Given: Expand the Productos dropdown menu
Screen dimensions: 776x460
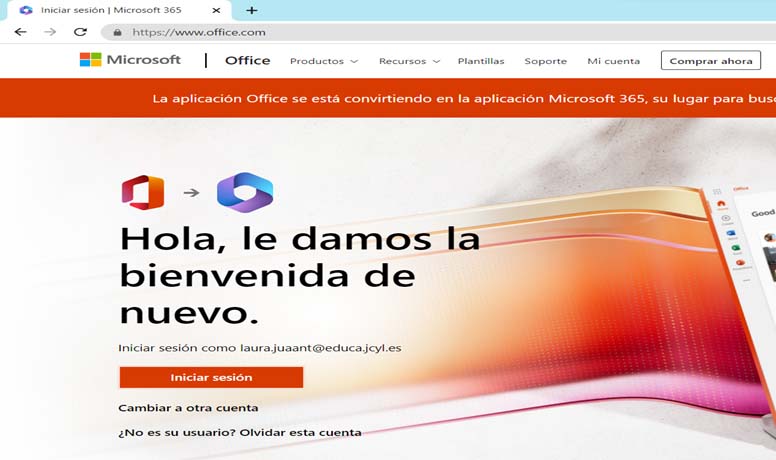Looking at the screenshot, I should (x=323, y=61).
